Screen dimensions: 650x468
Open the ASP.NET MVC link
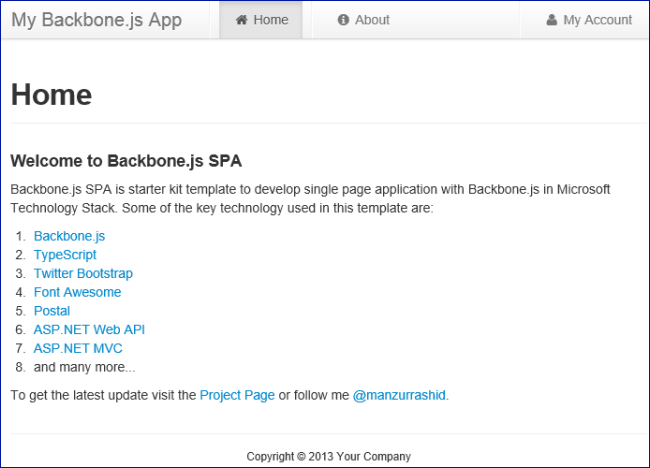click(x=78, y=348)
